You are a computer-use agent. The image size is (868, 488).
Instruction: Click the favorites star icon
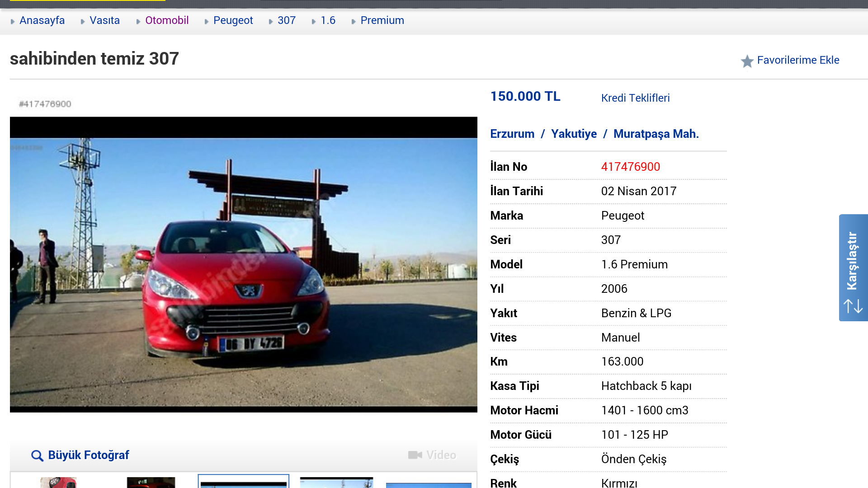[x=747, y=61]
